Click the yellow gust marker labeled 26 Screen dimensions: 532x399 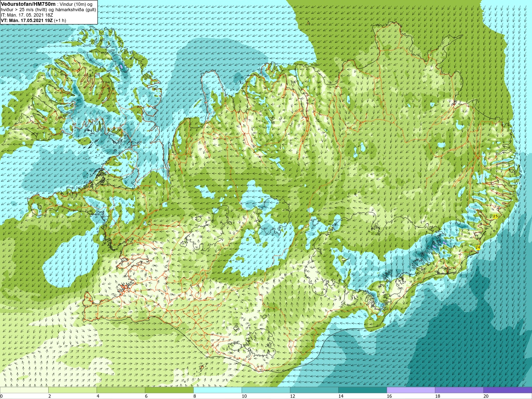point(478,247)
